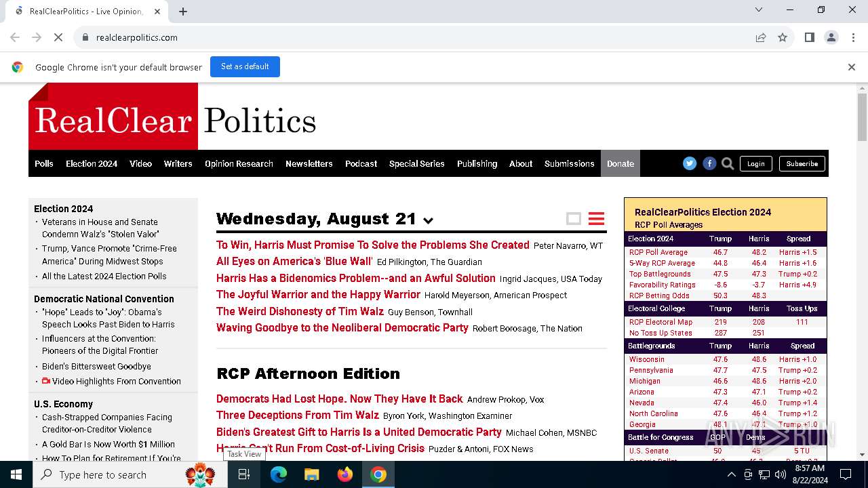
Task: Open Task View on taskbar
Action: 244,474
